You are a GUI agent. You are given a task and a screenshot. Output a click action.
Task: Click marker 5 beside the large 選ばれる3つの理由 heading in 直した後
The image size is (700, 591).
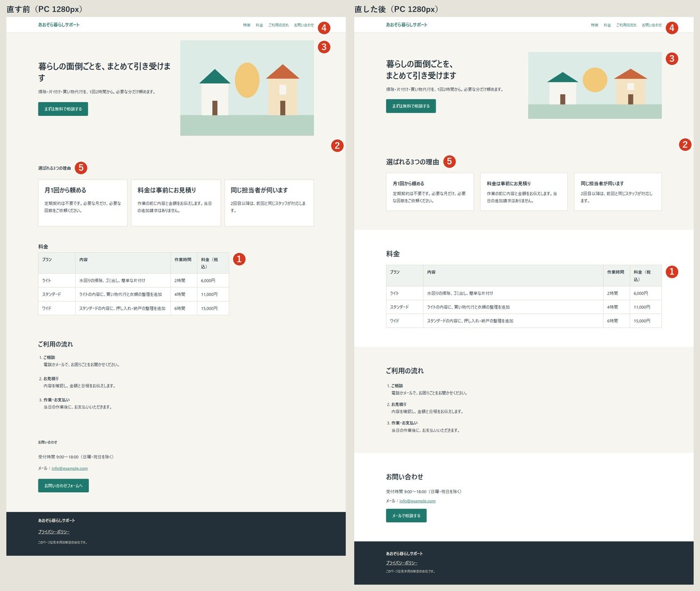click(450, 162)
